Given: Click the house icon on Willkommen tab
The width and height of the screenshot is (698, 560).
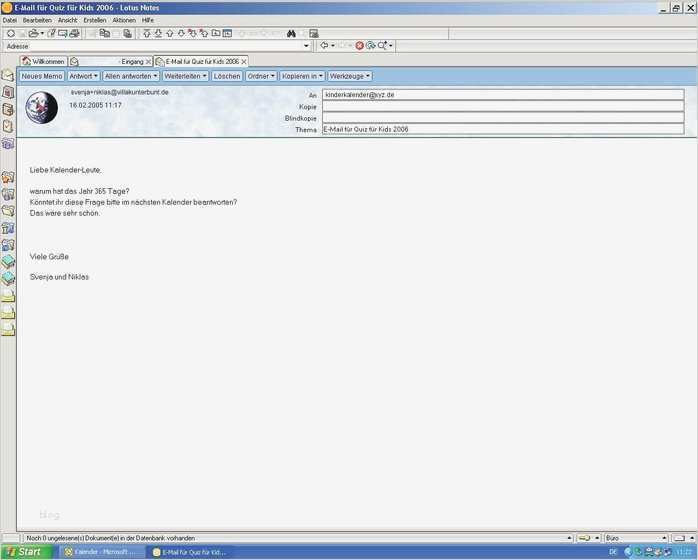Looking at the screenshot, I should [27, 61].
